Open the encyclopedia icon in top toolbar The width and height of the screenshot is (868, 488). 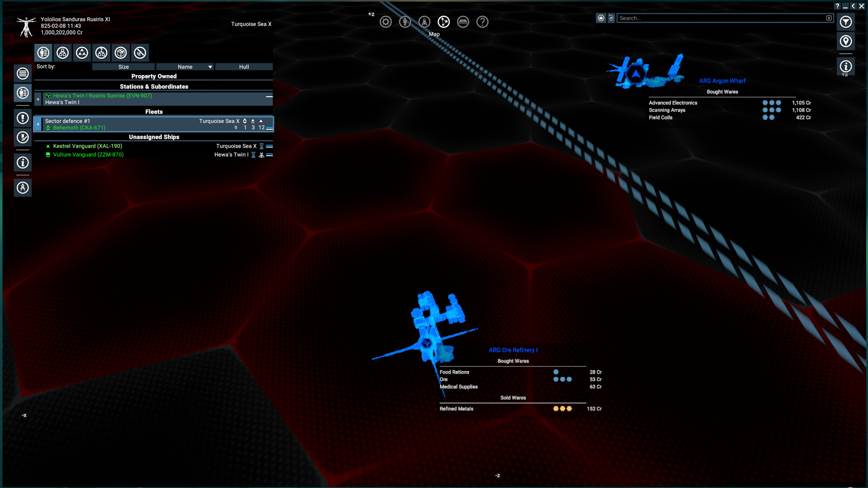pos(463,22)
